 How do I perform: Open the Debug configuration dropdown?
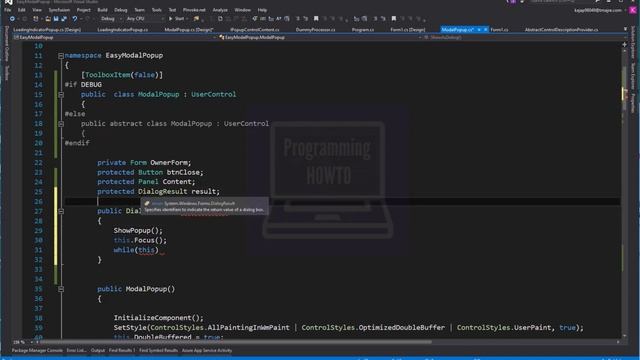tap(110, 19)
